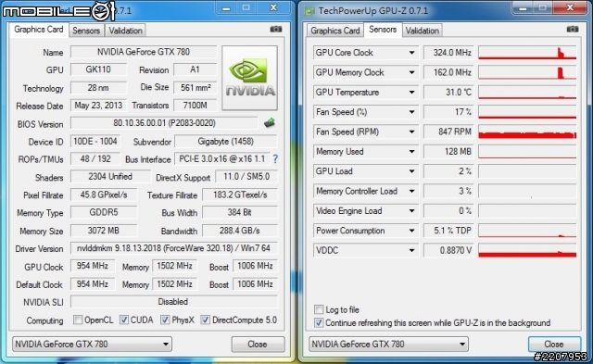Click the 3072 MB Memory Size field
The width and height of the screenshot is (593, 364).
(x=104, y=231)
